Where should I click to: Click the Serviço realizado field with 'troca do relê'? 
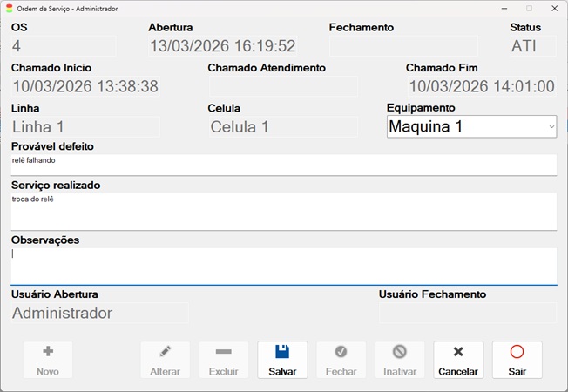coord(284,212)
